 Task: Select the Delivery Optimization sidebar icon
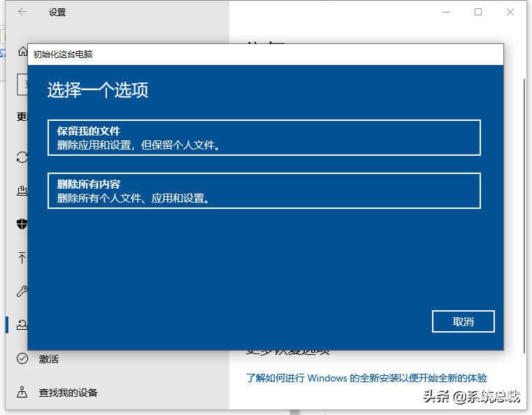click(22, 190)
